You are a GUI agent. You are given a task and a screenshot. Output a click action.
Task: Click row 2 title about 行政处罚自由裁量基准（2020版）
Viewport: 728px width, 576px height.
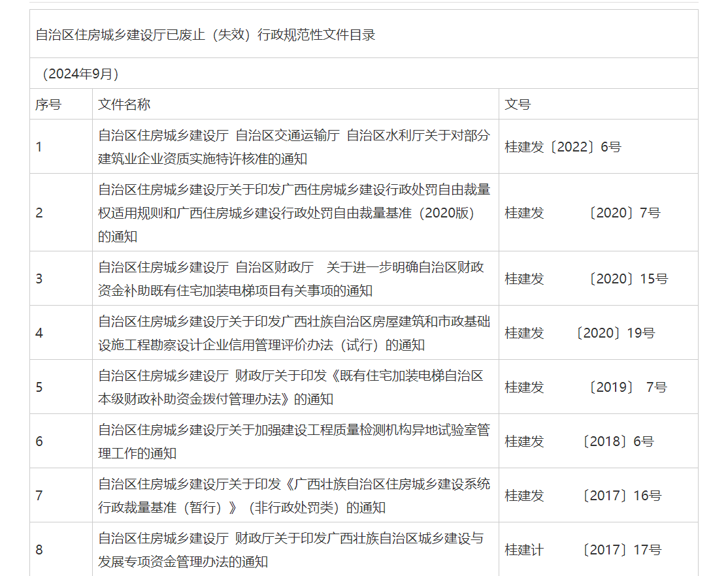pyautogui.click(x=294, y=213)
